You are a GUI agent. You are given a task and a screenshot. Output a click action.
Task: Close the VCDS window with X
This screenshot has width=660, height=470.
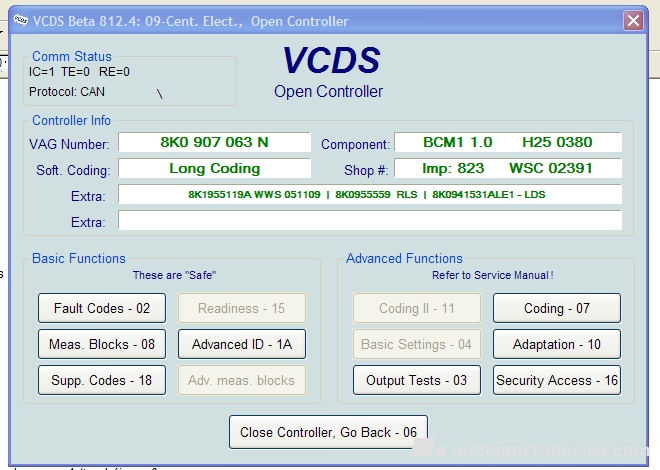[x=633, y=20]
